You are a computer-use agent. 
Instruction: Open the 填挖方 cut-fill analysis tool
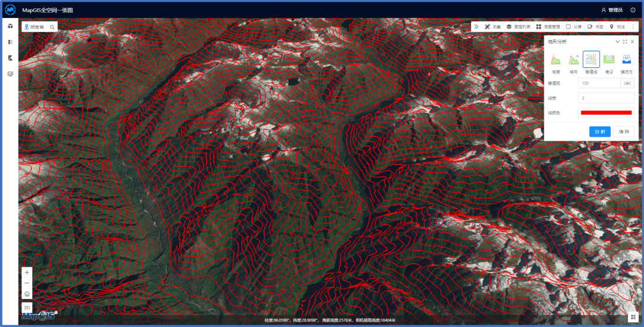pyautogui.click(x=627, y=59)
